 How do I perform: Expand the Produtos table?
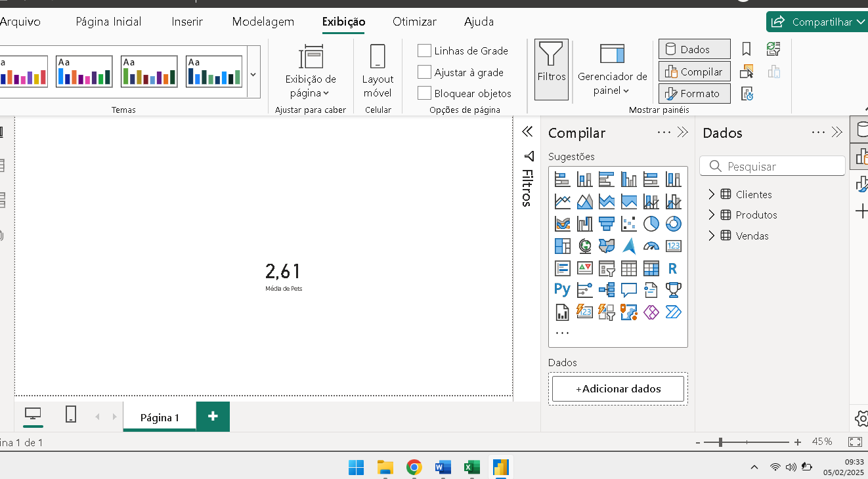pyautogui.click(x=711, y=215)
